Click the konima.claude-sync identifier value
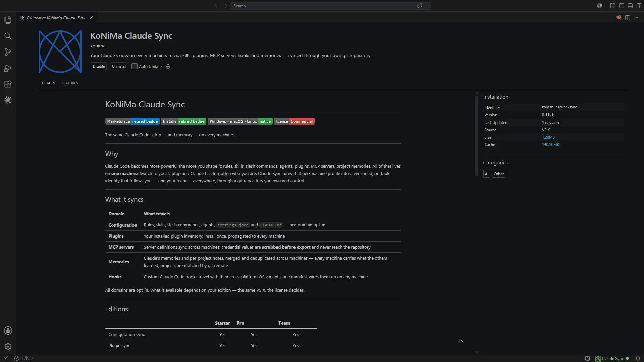 click(559, 107)
